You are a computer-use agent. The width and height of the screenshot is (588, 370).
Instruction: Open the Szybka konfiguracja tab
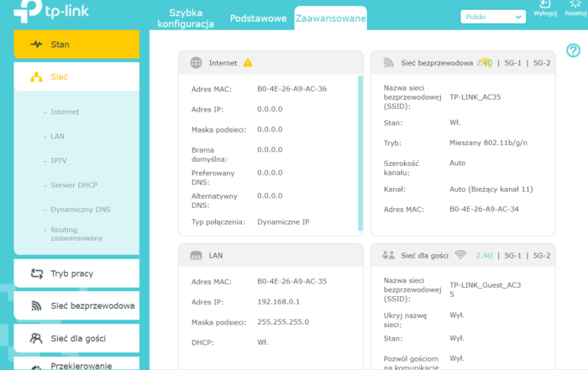point(192,18)
